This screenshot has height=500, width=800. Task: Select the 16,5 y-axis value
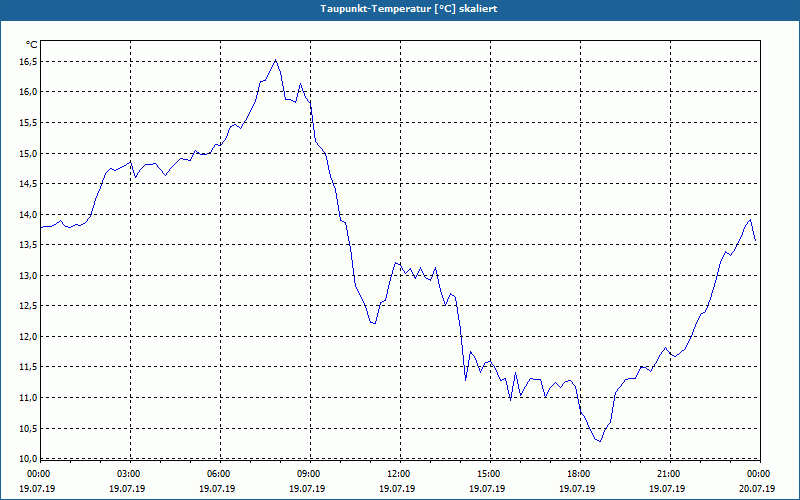[x=28, y=61]
